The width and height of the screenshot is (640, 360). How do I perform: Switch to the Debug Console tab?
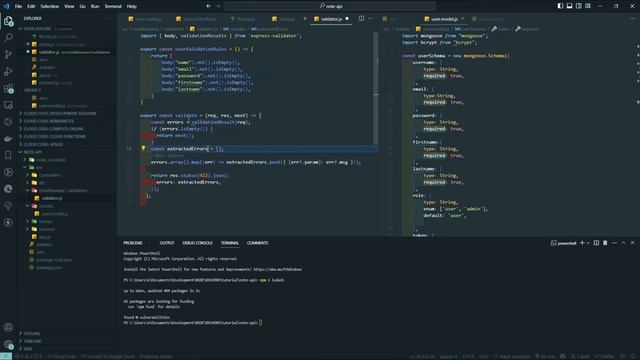197,243
